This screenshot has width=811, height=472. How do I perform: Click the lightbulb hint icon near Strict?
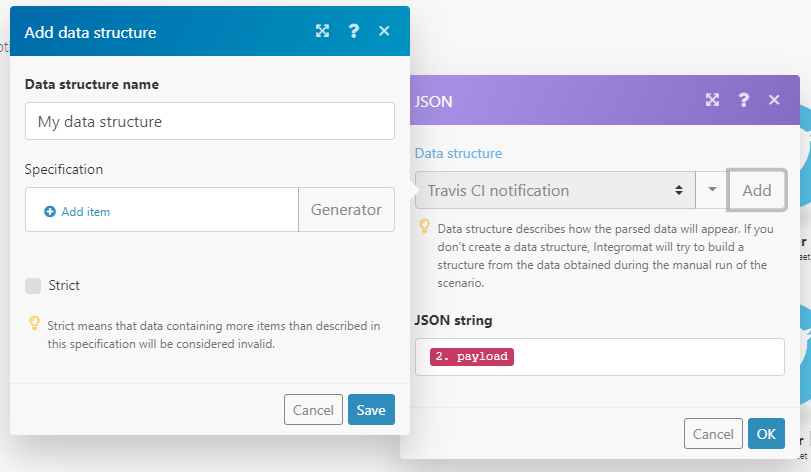[x=34, y=324]
